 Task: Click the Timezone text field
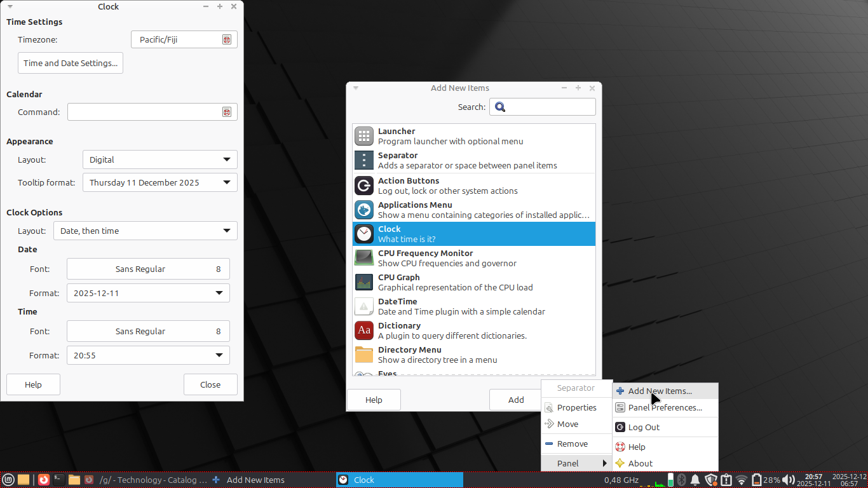[x=184, y=39]
